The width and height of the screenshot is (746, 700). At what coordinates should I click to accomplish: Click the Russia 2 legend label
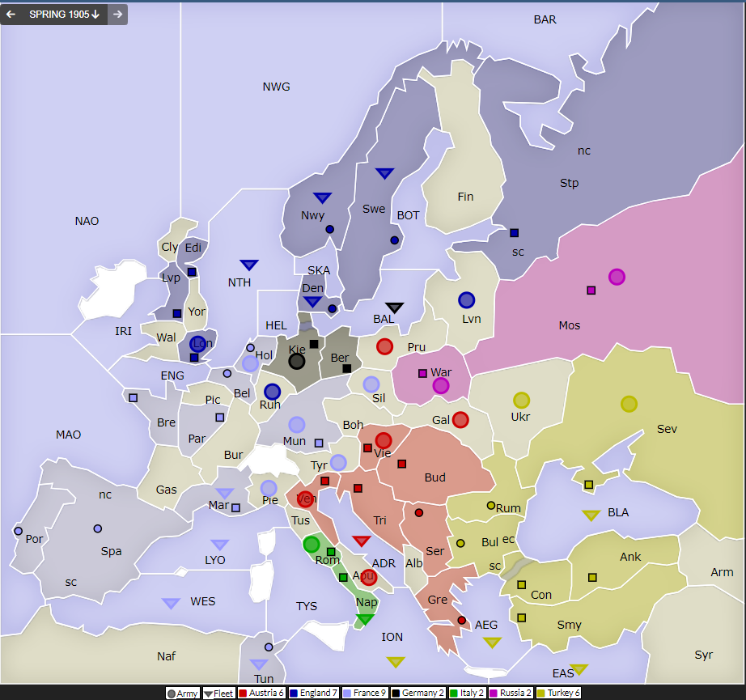tap(515, 694)
